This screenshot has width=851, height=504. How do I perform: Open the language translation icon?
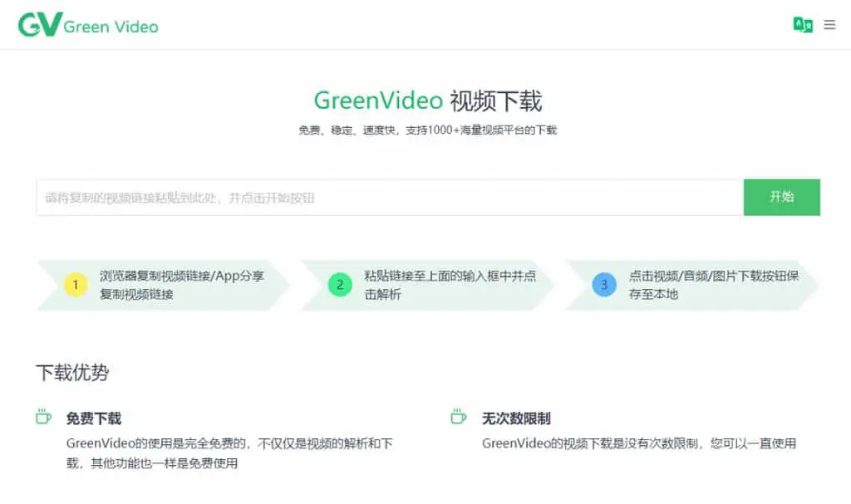(803, 24)
